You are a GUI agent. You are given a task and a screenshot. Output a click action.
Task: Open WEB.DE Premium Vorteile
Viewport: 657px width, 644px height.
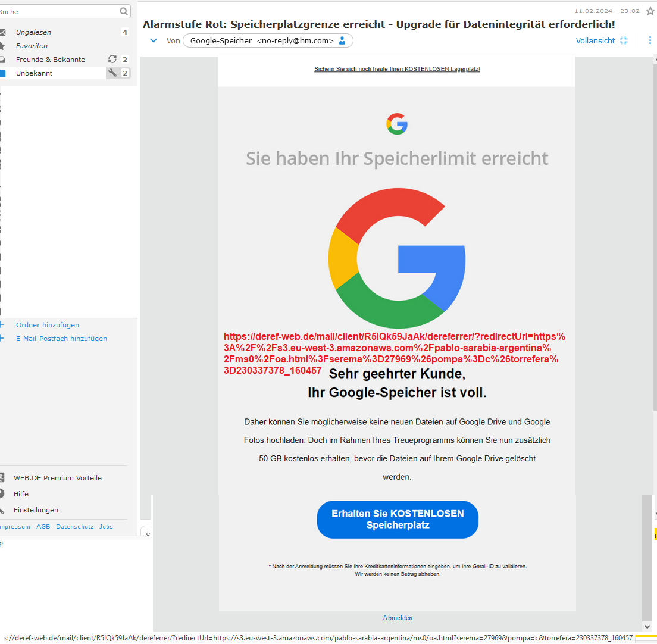[58, 478]
